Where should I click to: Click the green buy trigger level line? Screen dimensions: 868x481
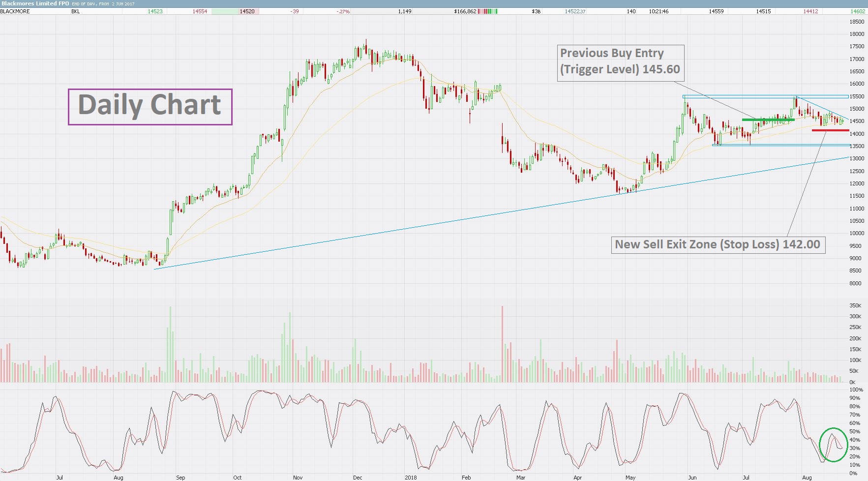click(768, 120)
